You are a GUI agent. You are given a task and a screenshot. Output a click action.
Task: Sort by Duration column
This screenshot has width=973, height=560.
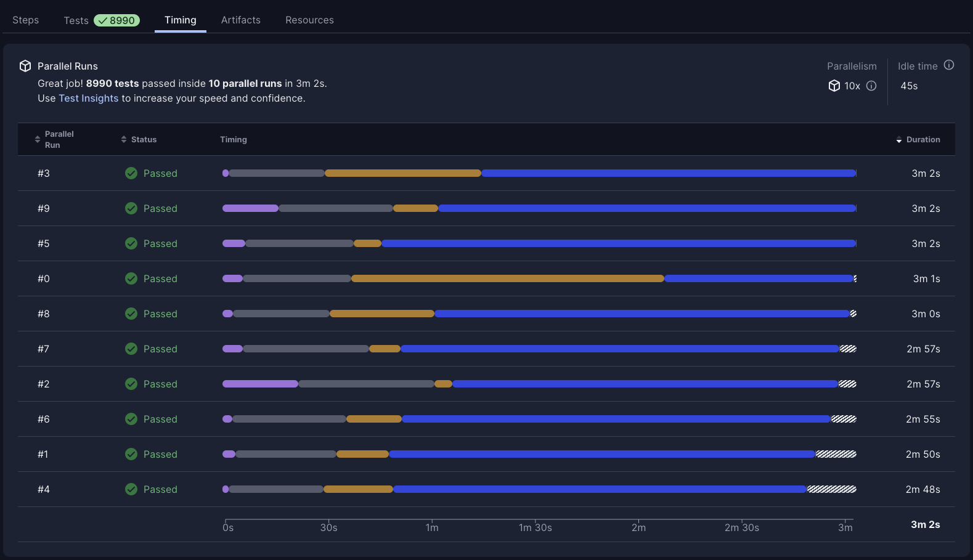pyautogui.click(x=918, y=139)
